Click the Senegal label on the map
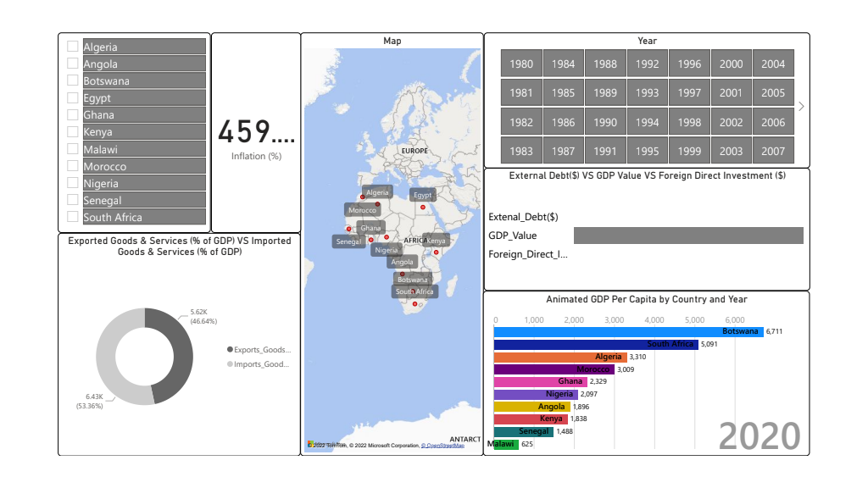This screenshot has width=868, height=488. click(348, 241)
